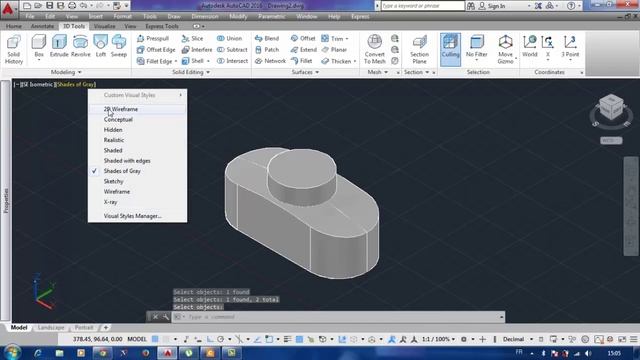The height and width of the screenshot is (360, 640).
Task: Toggle MODEL space status button
Action: 137,339
